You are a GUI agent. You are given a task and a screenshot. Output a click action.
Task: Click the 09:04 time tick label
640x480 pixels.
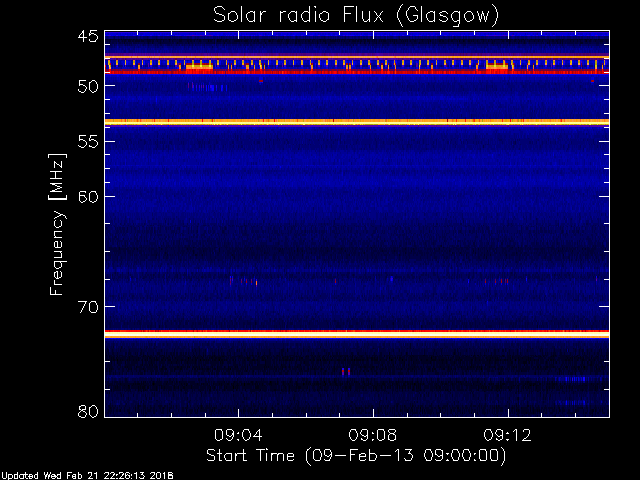[238, 435]
